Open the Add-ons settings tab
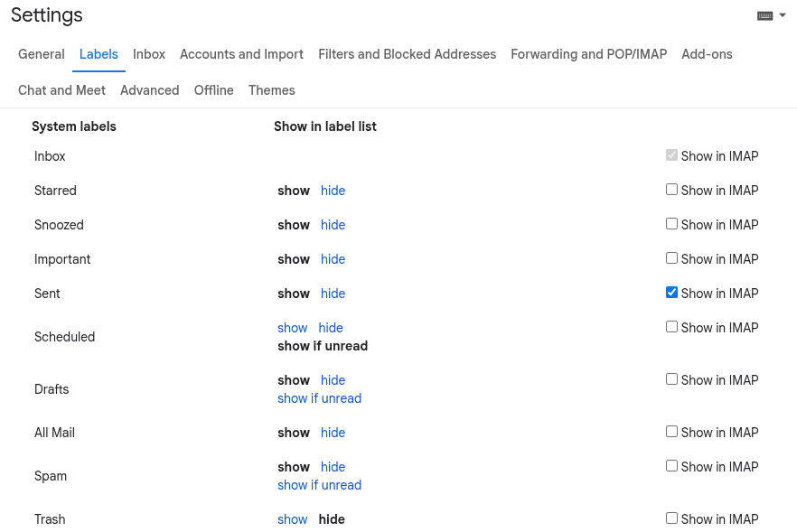Viewport: 797px width, 532px height. click(707, 54)
